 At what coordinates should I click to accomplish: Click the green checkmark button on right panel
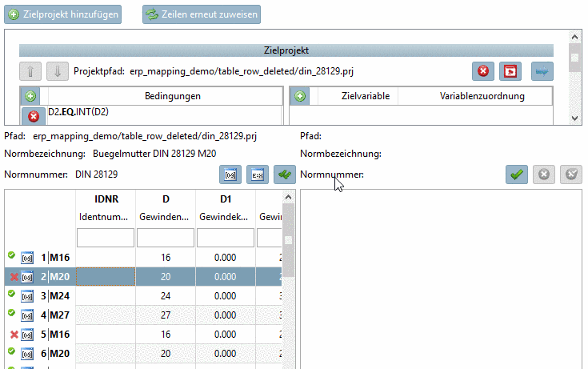[x=517, y=174]
